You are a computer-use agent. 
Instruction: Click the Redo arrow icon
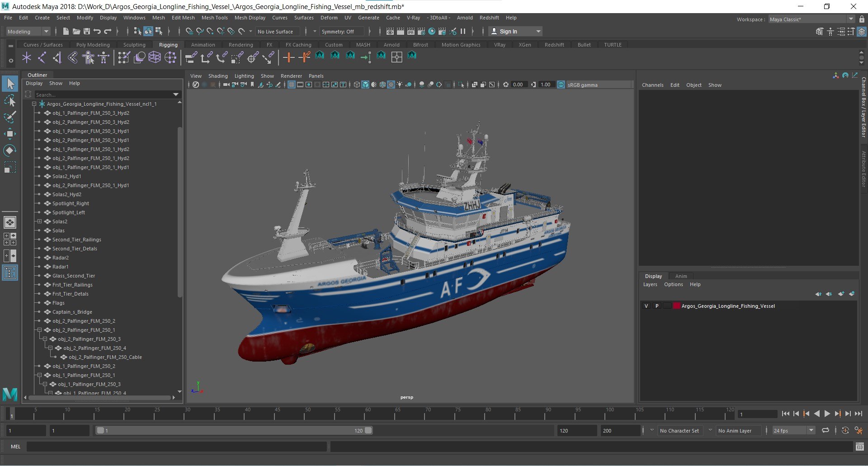tap(108, 31)
